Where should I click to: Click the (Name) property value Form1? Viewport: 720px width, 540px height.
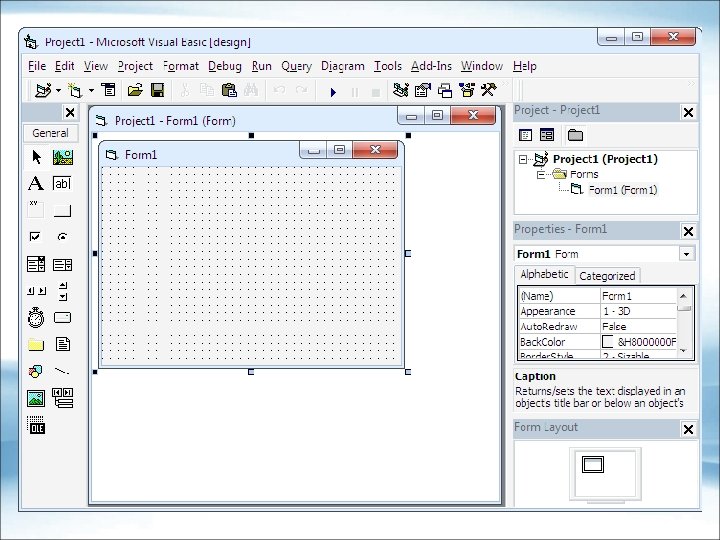tap(638, 296)
